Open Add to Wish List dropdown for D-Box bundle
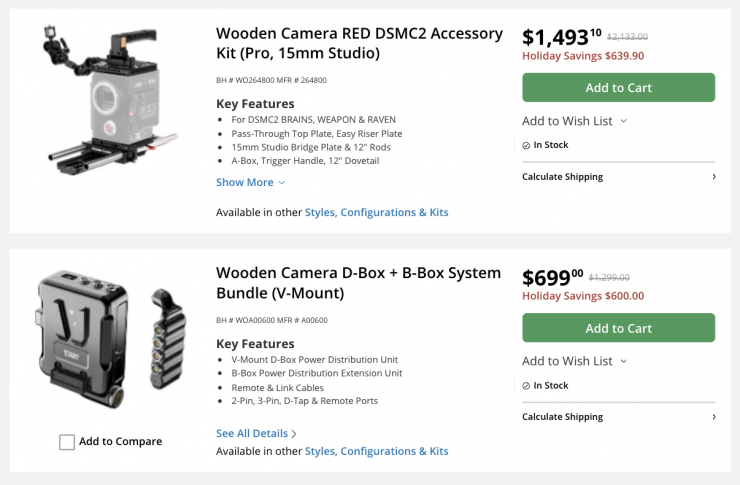Screen dimensions: 740x485 tap(575, 361)
